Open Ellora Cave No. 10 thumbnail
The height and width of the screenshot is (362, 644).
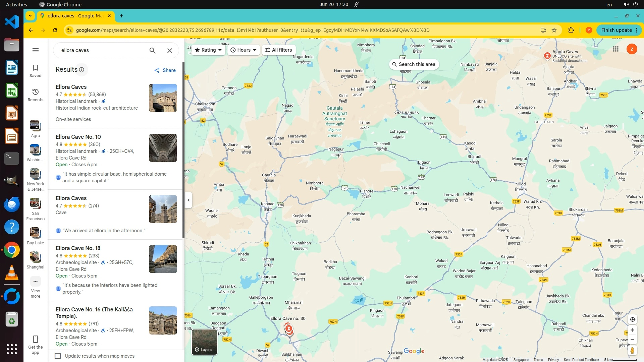click(163, 148)
